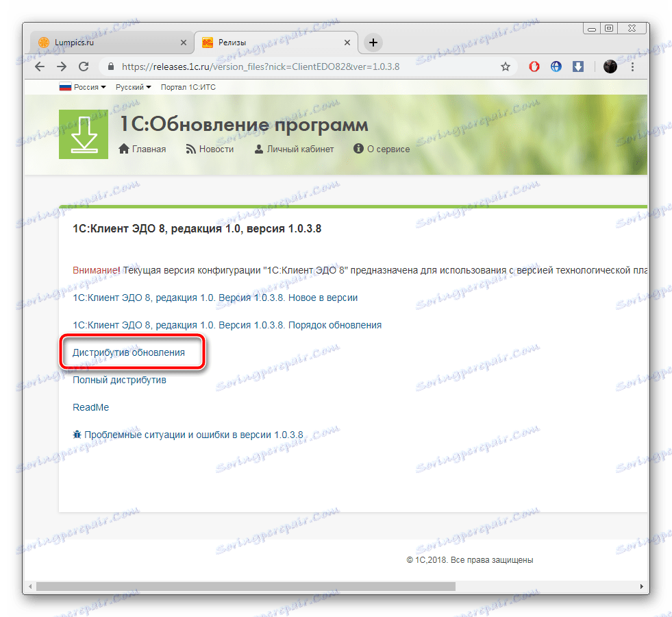Click the padlock site info icon

pyautogui.click(x=111, y=66)
